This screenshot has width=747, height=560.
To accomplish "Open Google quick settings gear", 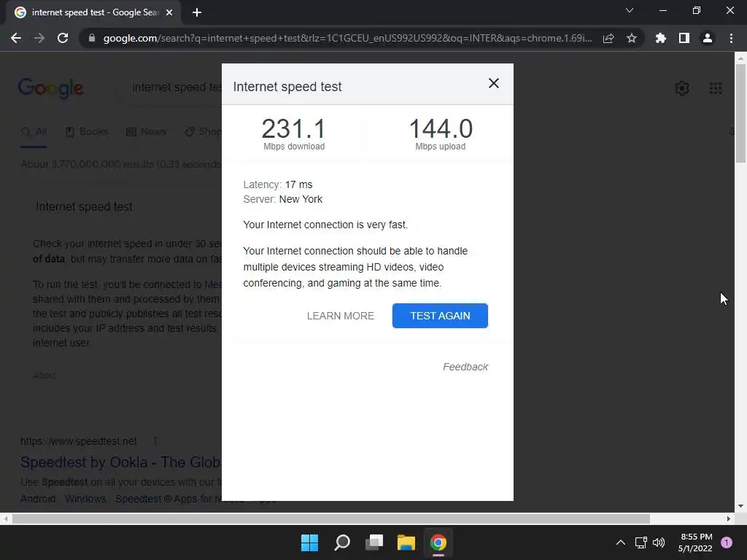I will coord(682,88).
